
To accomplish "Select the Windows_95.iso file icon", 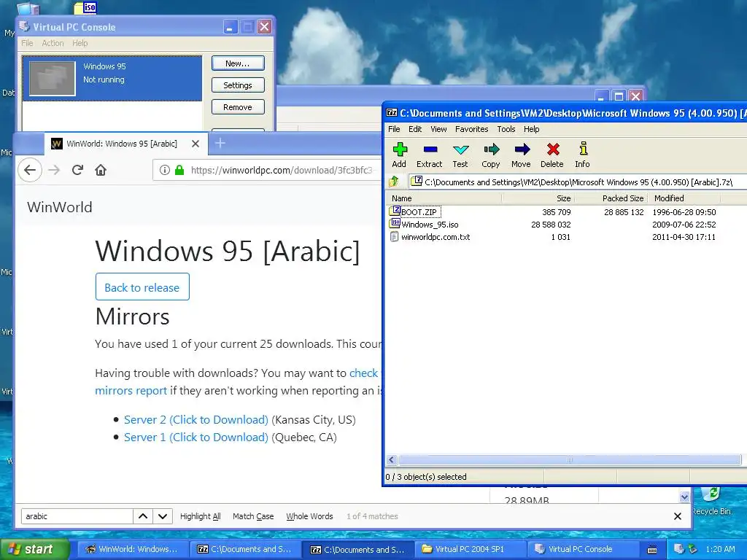I will click(395, 224).
